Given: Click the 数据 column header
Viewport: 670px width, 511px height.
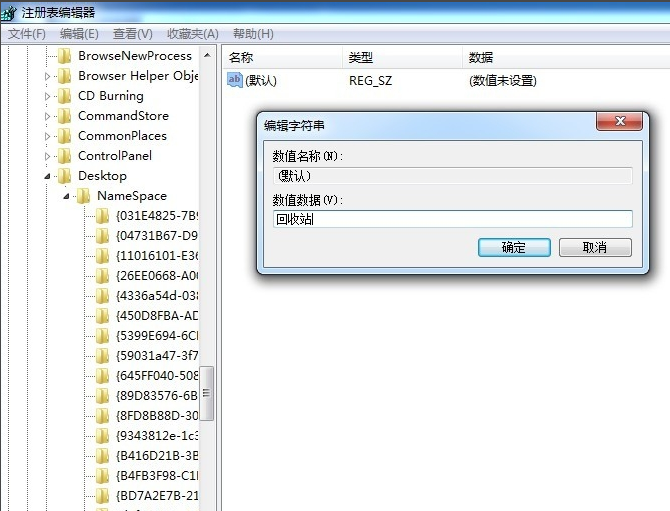Looking at the screenshot, I should tap(566, 57).
